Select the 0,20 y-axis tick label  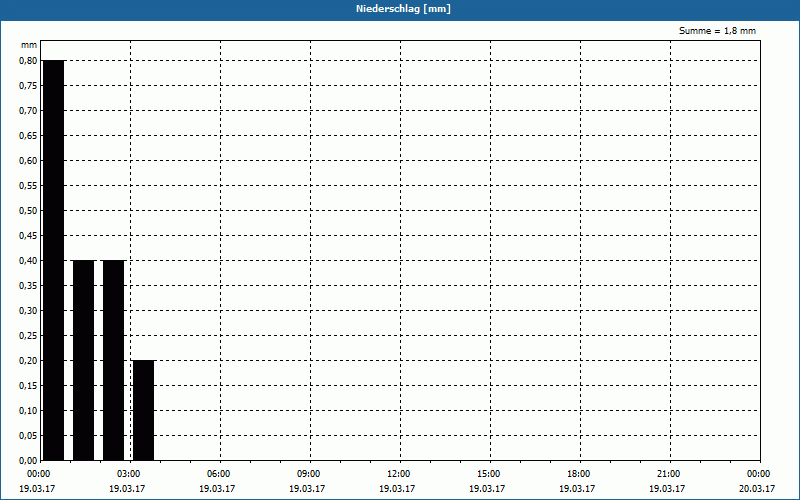(28, 361)
